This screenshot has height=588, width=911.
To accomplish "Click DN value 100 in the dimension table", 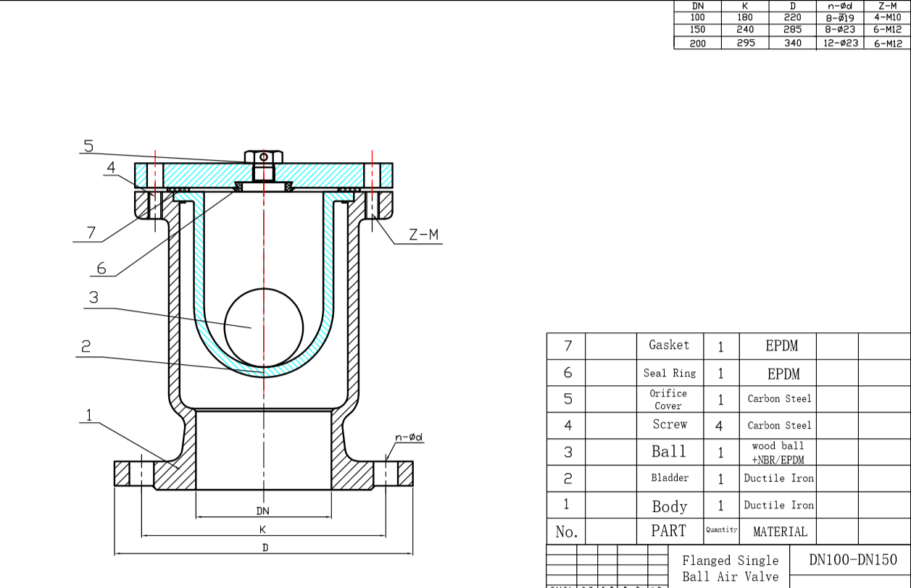I will (x=697, y=17).
